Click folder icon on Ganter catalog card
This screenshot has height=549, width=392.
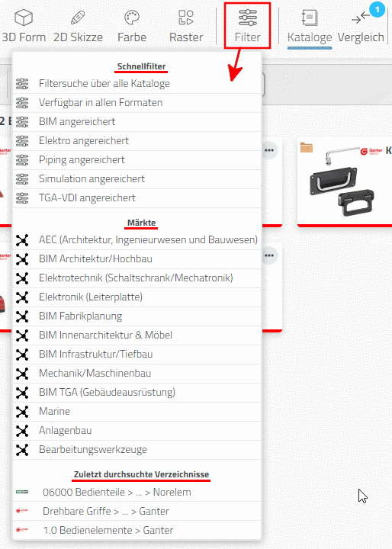click(x=307, y=148)
